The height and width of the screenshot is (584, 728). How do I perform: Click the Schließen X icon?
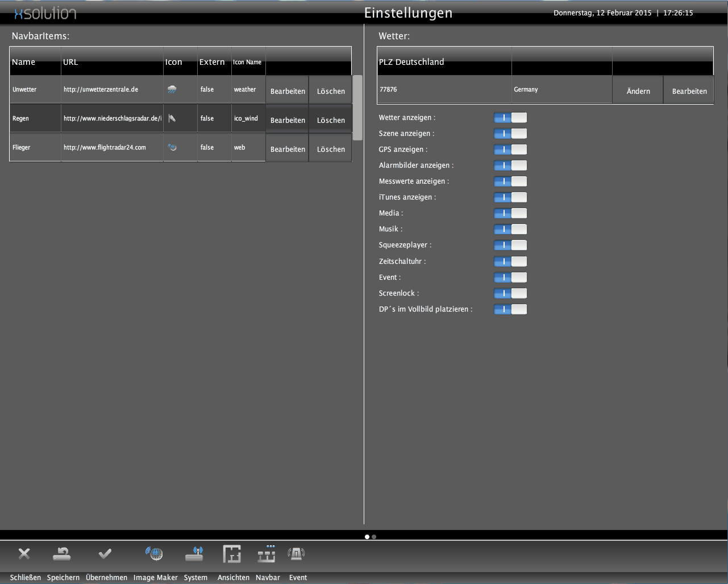24,554
